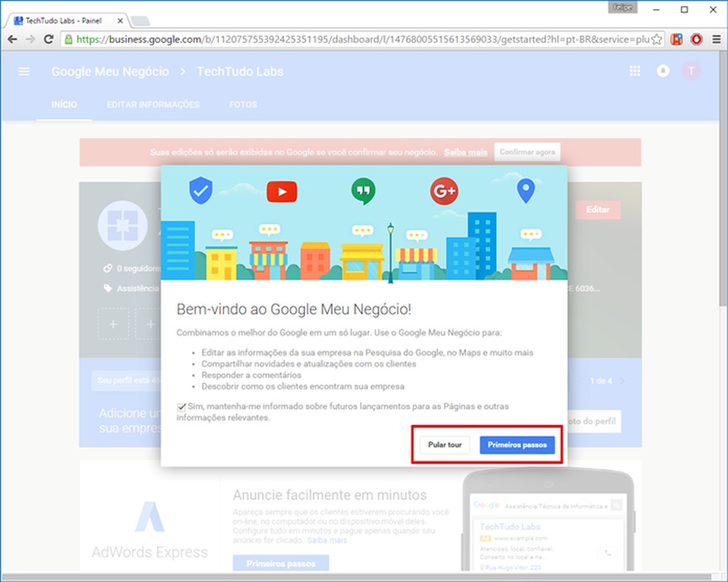Click the AdWords Express logo
728x582 pixels.
pos(149,516)
